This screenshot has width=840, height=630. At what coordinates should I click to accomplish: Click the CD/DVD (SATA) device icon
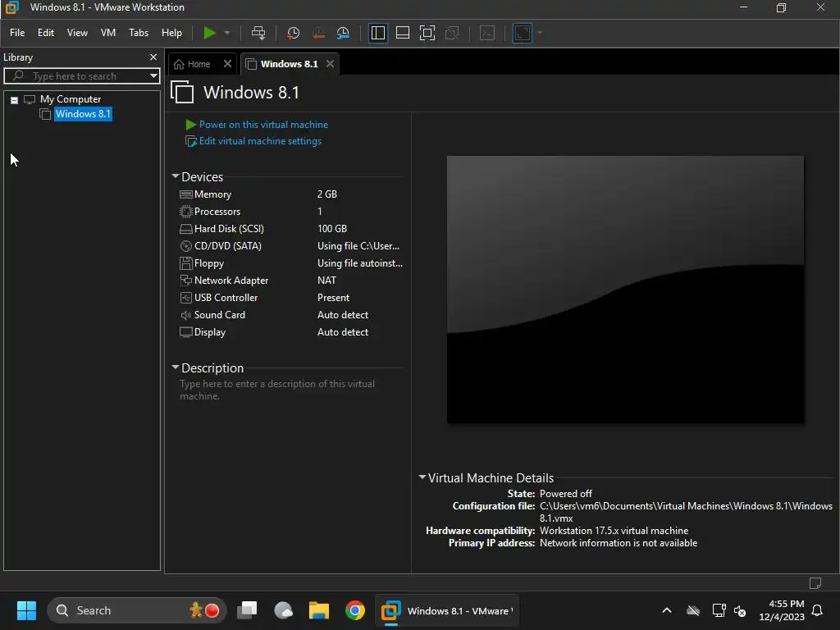coord(186,246)
